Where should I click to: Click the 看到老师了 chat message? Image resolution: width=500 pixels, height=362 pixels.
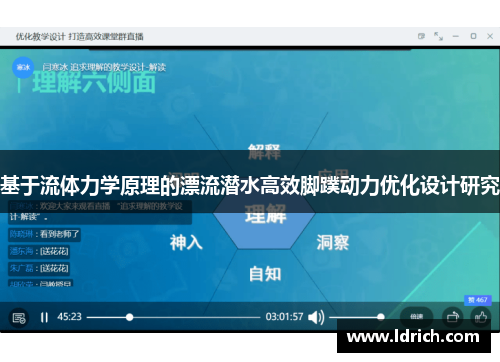tap(44, 234)
